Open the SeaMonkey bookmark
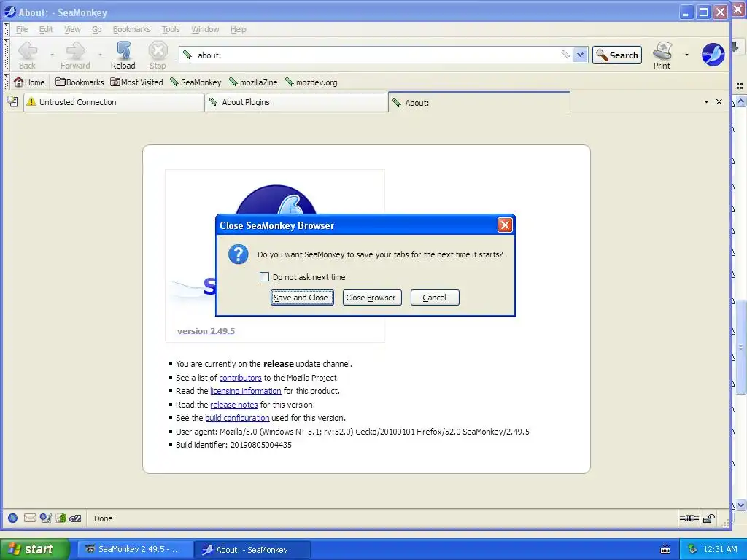This screenshot has height=560, width=747. [x=196, y=82]
